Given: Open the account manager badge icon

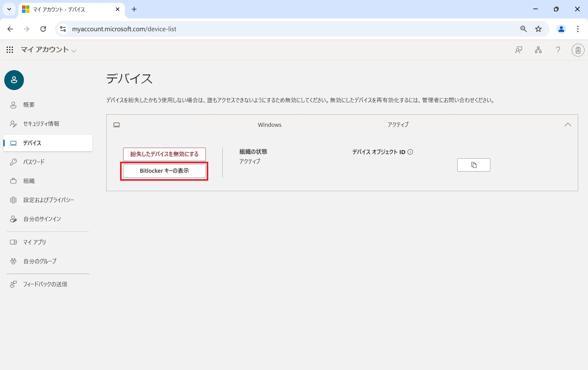Looking at the screenshot, I should click(578, 50).
